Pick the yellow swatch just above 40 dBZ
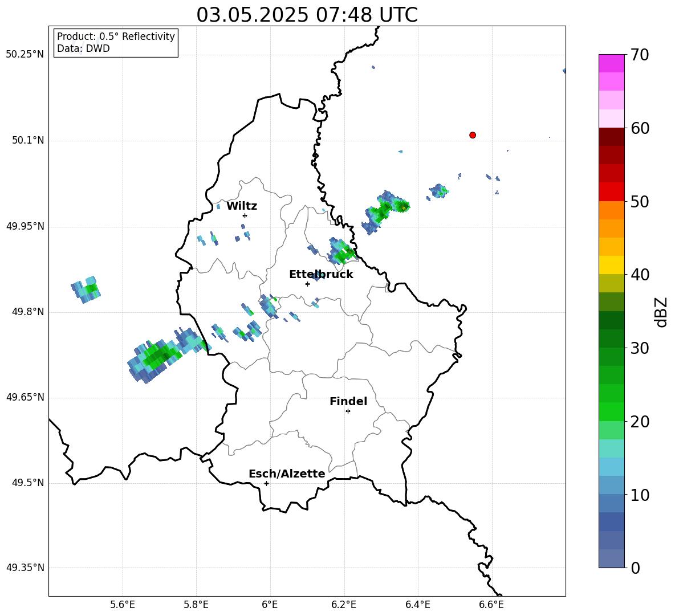This screenshot has height=616, width=675. pyautogui.click(x=611, y=265)
